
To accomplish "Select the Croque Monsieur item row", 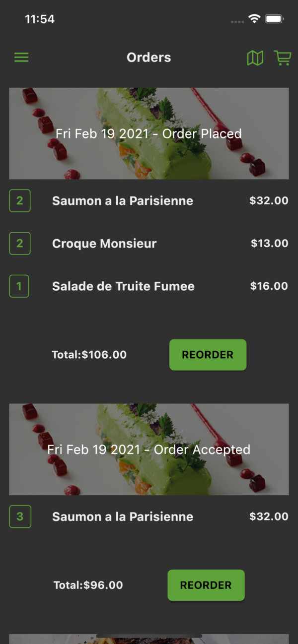I will [104, 243].
